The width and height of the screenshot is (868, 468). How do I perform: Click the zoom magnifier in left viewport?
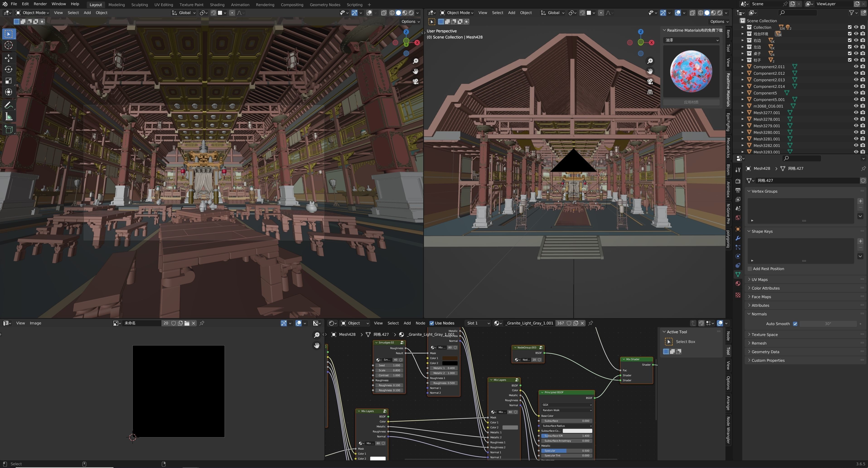(416, 61)
